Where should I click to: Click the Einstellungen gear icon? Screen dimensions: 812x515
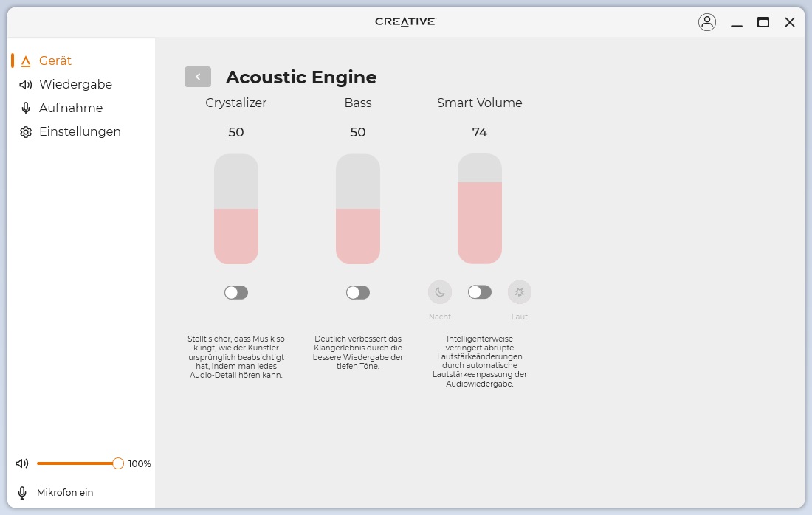pyautogui.click(x=26, y=132)
